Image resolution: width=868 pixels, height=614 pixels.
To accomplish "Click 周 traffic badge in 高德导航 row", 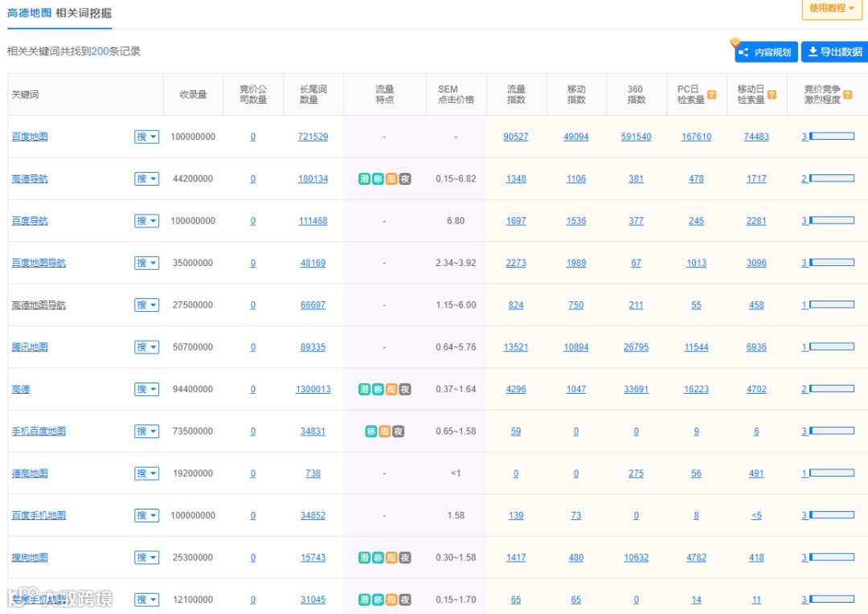I will pyautogui.click(x=391, y=179).
